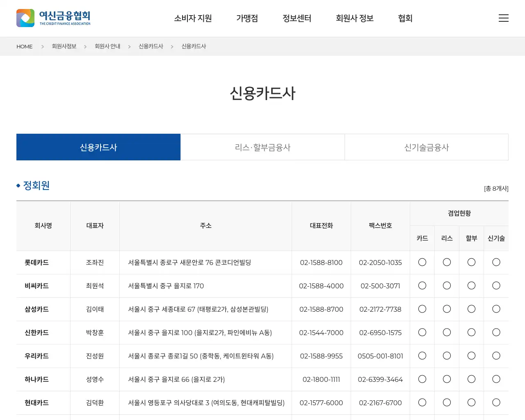The width and height of the screenshot is (525, 420).
Task: Click 카드 circle in 롯데카드 row
Action: coord(422,262)
